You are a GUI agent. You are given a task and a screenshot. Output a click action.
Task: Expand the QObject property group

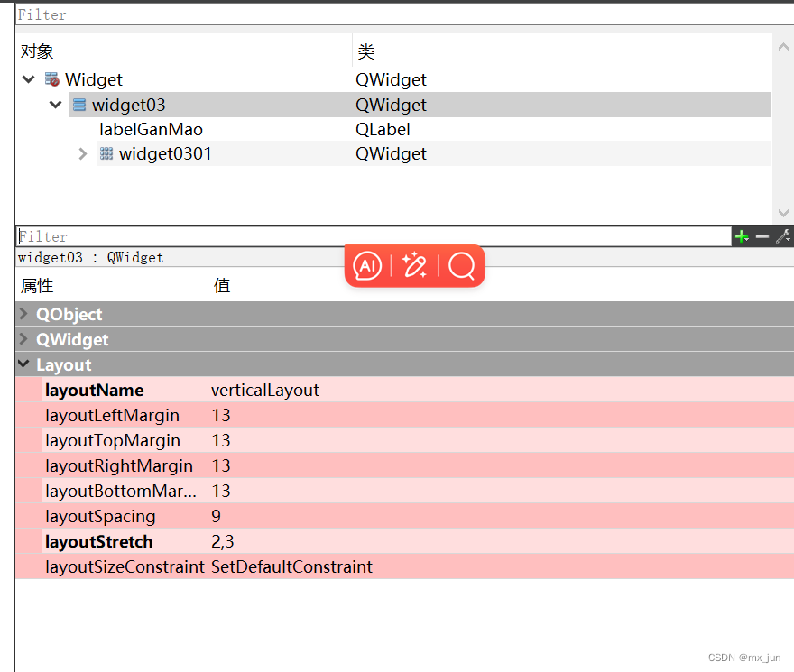tap(23, 314)
